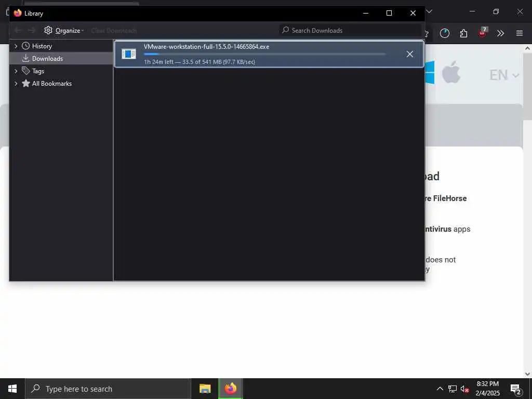Select the Apple platform icon on webpage
Image resolution: width=532 pixels, height=399 pixels.
click(x=451, y=72)
